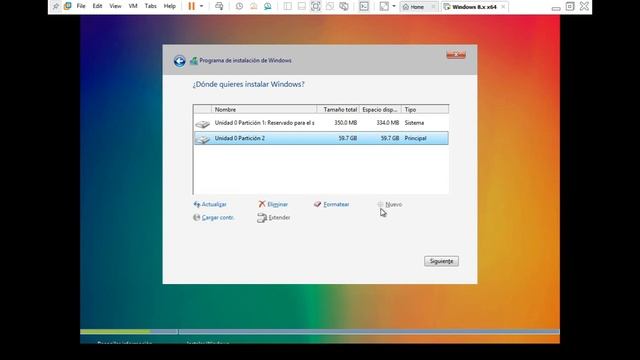Open the power options dropdown arrow
This screenshot has height=360, width=640.
201,6
